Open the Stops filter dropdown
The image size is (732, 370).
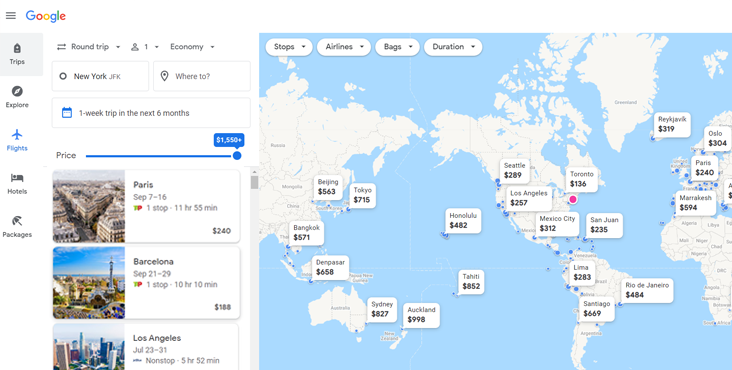(x=289, y=47)
